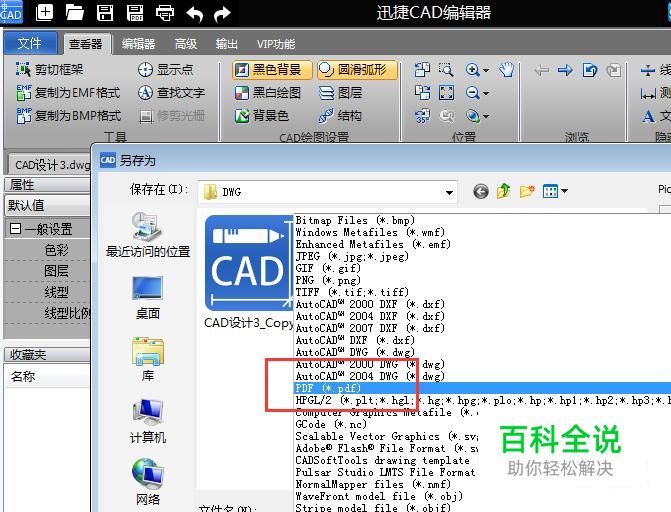Collapse the 一般设置 tree node
The width and height of the screenshot is (671, 512).
[x=15, y=229]
